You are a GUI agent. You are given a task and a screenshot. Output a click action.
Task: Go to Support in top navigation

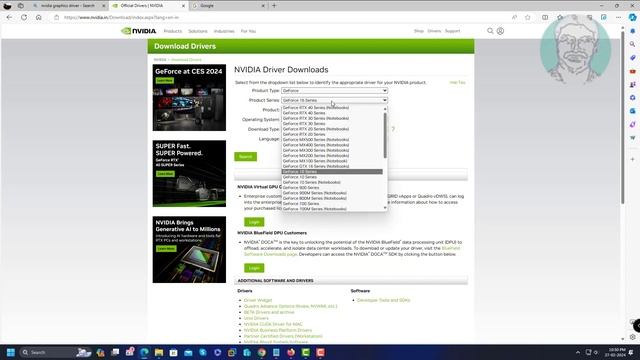coord(452,31)
